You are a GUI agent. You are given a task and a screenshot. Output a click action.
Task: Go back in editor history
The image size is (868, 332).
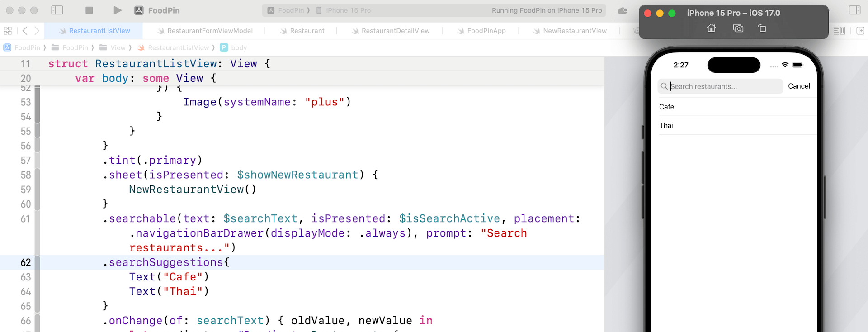(25, 31)
